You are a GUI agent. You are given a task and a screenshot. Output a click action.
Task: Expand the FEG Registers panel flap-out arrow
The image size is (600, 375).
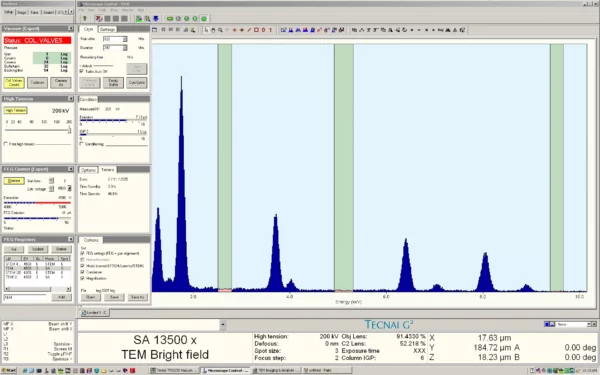pos(71,239)
